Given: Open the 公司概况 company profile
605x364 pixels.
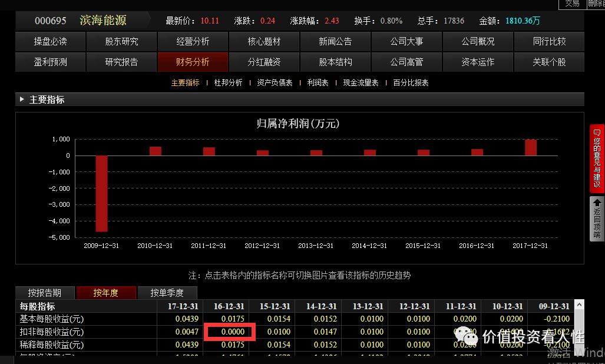Looking at the screenshot, I should coord(478,41).
